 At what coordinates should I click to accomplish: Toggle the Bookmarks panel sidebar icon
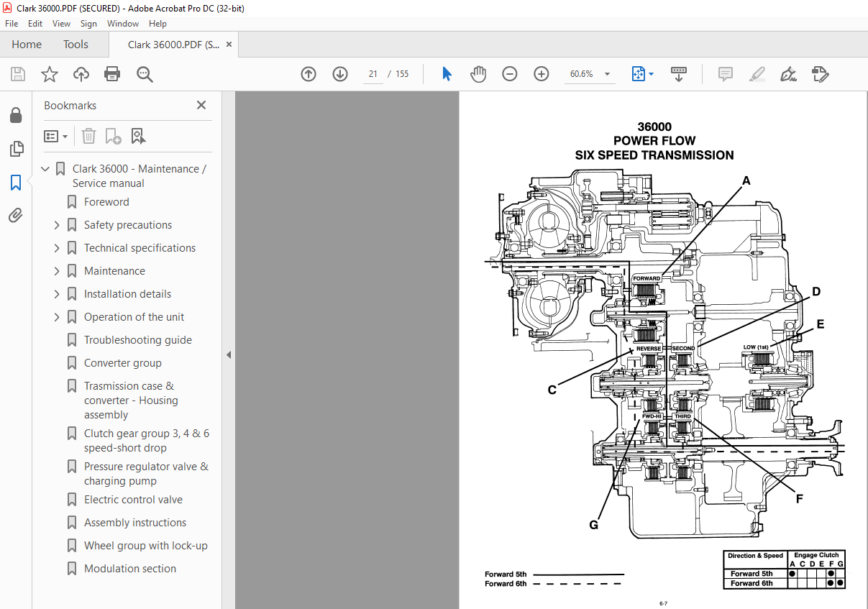tap(16, 183)
